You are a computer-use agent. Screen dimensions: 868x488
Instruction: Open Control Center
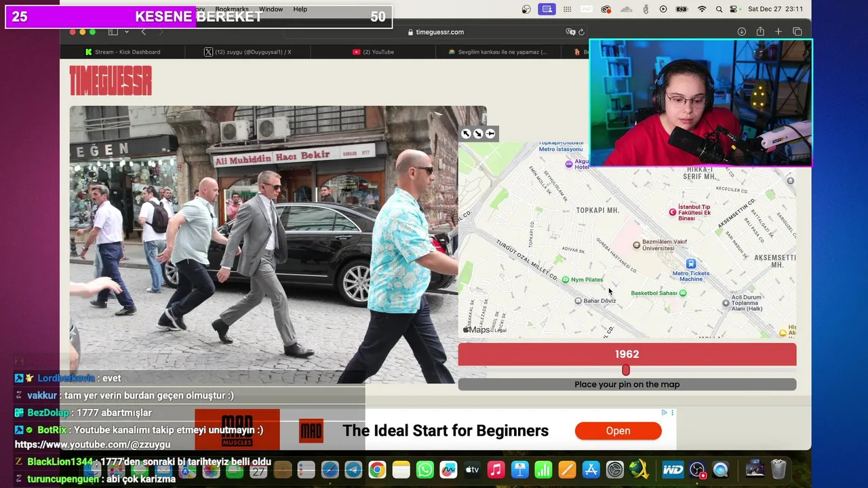(x=734, y=9)
